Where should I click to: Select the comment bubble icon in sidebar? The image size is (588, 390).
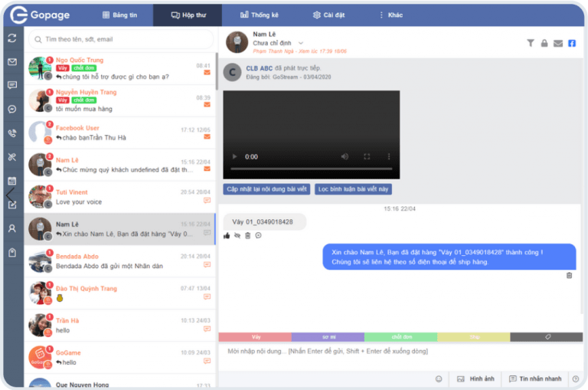[12, 86]
